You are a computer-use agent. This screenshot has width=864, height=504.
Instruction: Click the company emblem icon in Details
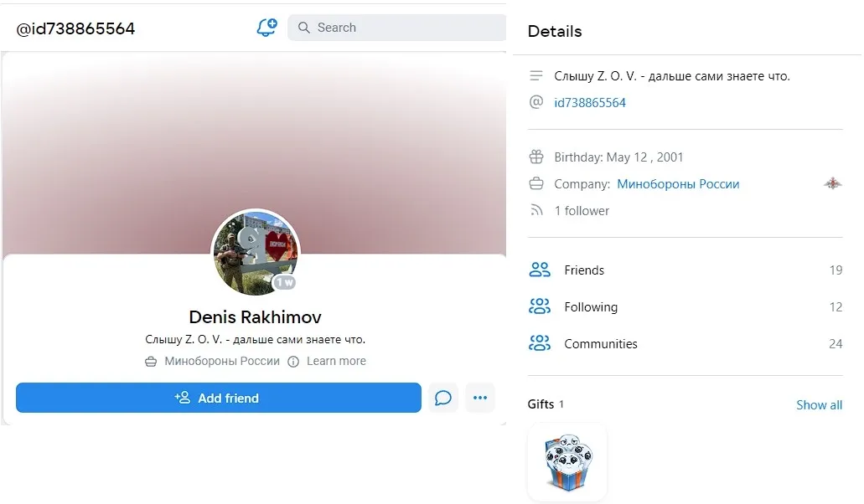(x=832, y=184)
